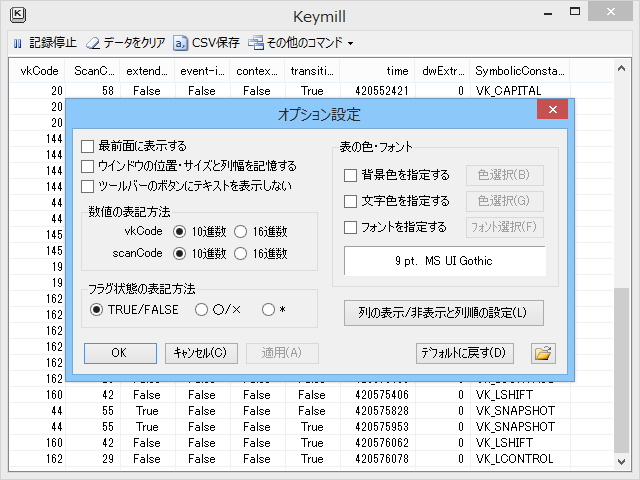640x480 pixels.
Task: Click the データをクリア eraser toolbar button
Action: click(x=126, y=42)
